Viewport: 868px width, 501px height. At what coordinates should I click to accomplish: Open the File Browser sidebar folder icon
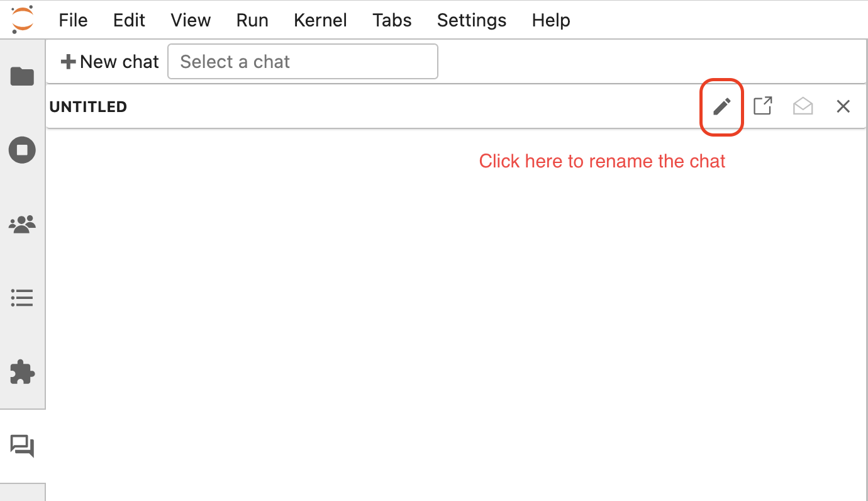pyautogui.click(x=22, y=76)
